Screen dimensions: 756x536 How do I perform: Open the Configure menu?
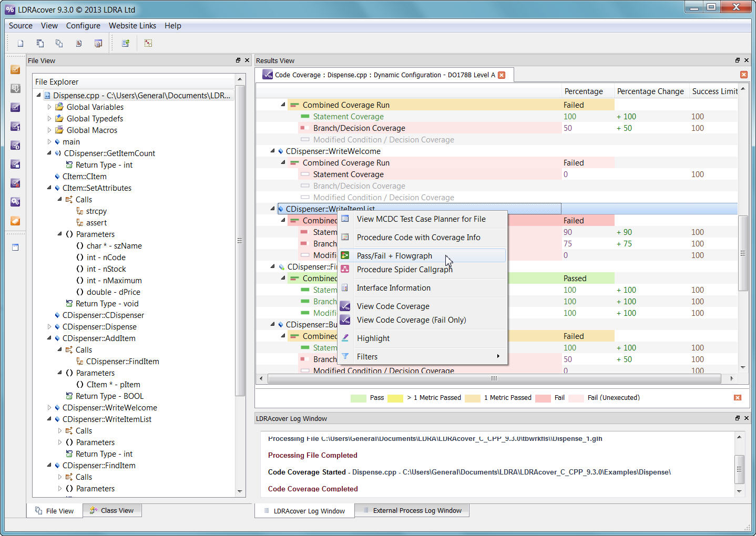point(83,25)
